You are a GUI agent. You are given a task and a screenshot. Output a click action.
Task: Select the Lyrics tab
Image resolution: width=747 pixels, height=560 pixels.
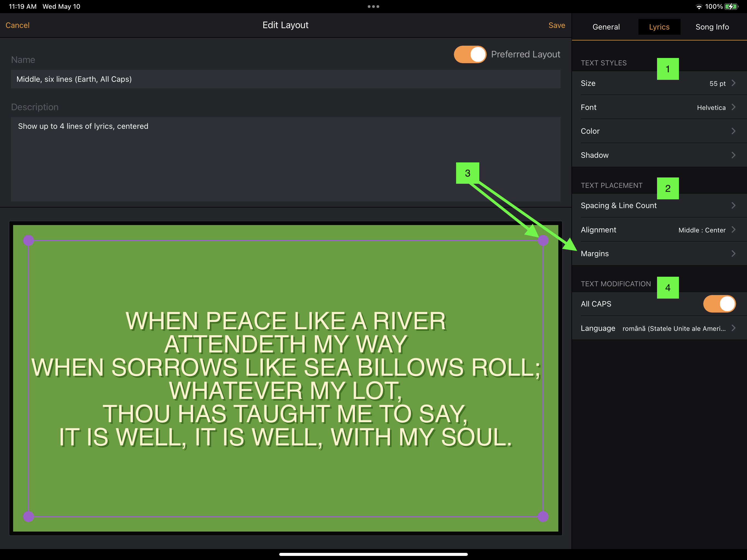tap(659, 27)
